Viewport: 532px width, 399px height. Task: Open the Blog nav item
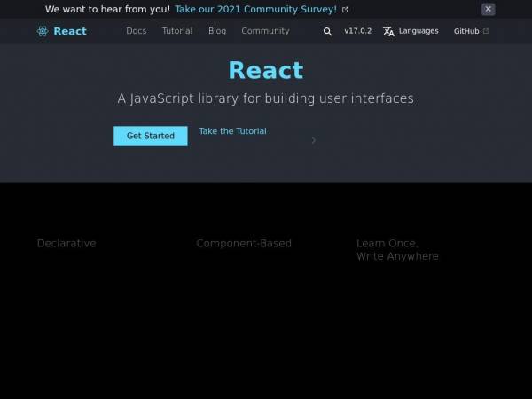pyautogui.click(x=217, y=31)
